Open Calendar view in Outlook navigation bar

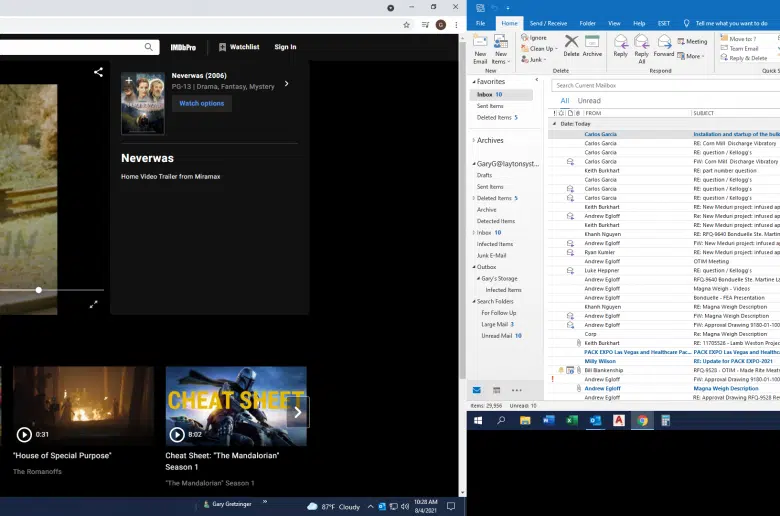496,390
